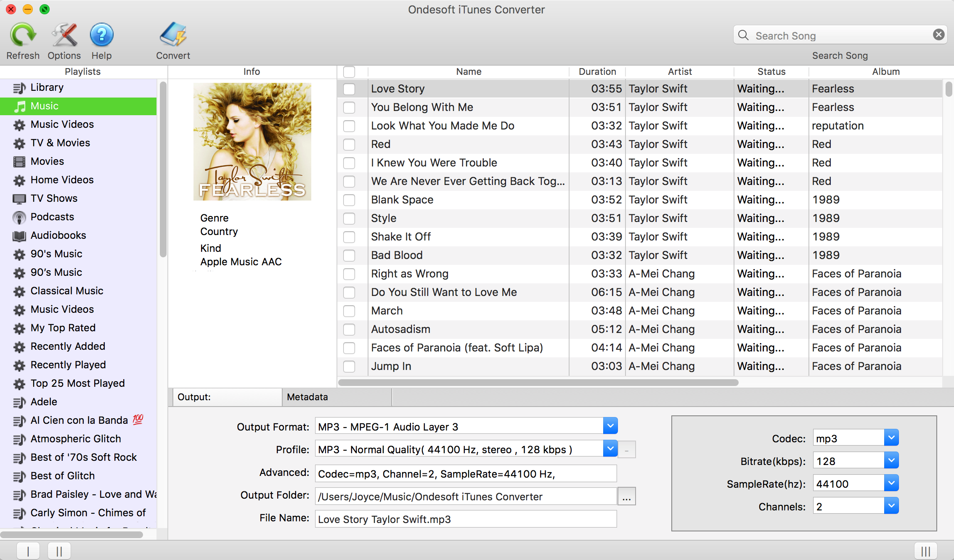The width and height of the screenshot is (954, 560).
Task: Toggle checkbox for Blank Space track
Action: 350,200
